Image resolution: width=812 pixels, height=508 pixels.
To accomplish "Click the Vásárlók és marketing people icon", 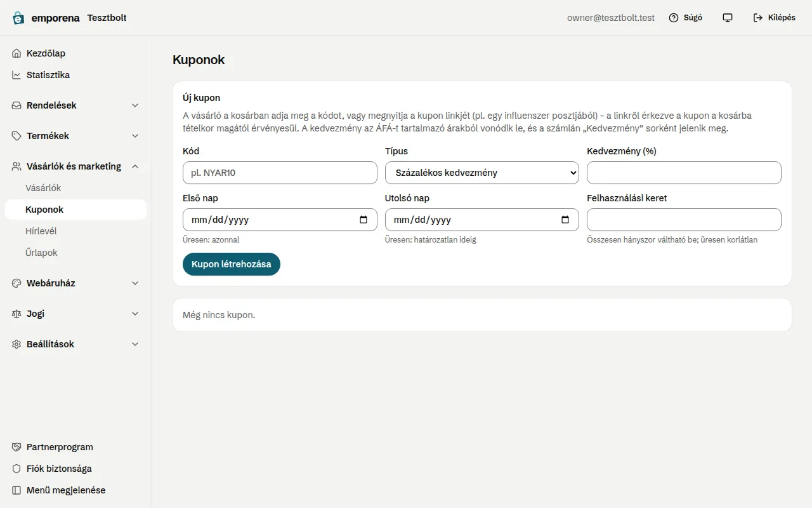I will (16, 166).
